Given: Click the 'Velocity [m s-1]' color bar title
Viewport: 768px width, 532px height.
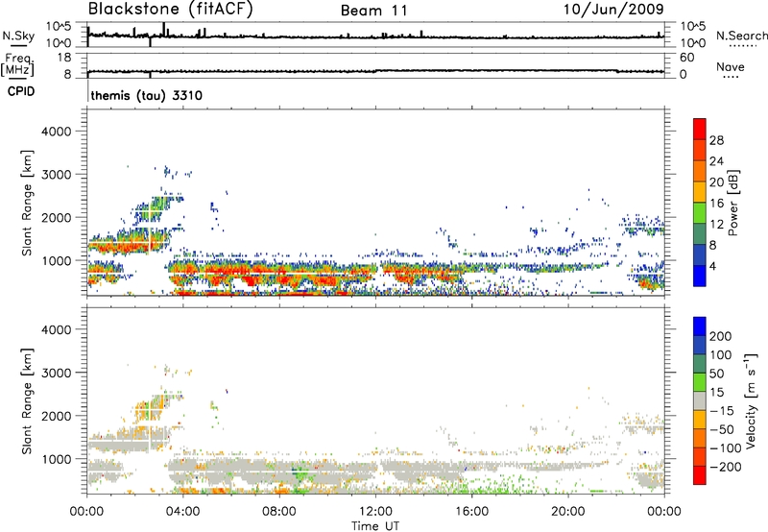Looking at the screenshot, I should tap(751, 400).
